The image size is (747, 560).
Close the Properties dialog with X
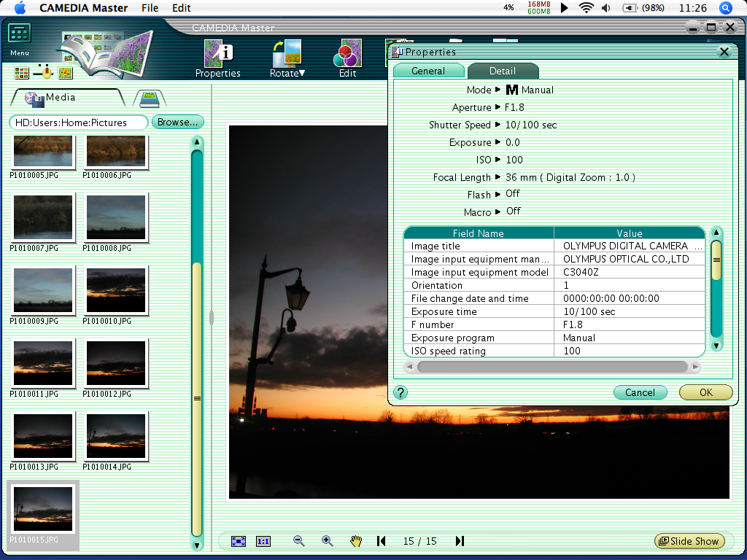724,52
